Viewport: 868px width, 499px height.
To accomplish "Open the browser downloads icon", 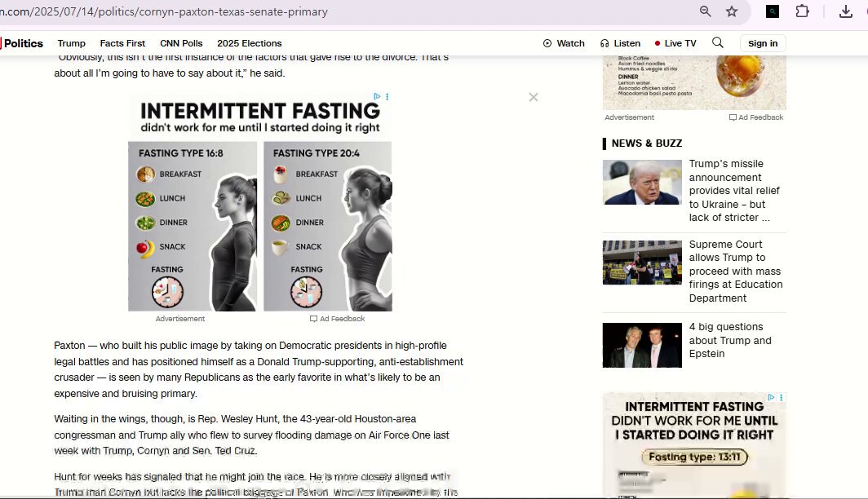I will pos(846,11).
